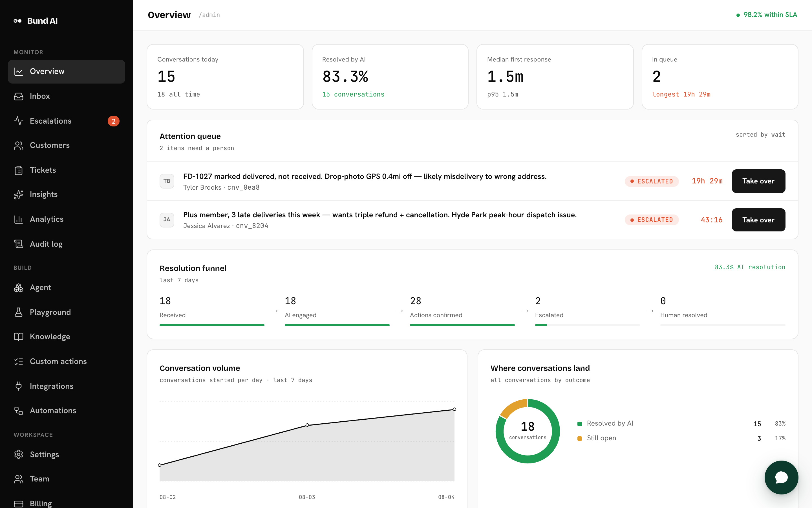Click the TB avatar in attention queue
This screenshot has height=508, width=812.
(x=167, y=181)
